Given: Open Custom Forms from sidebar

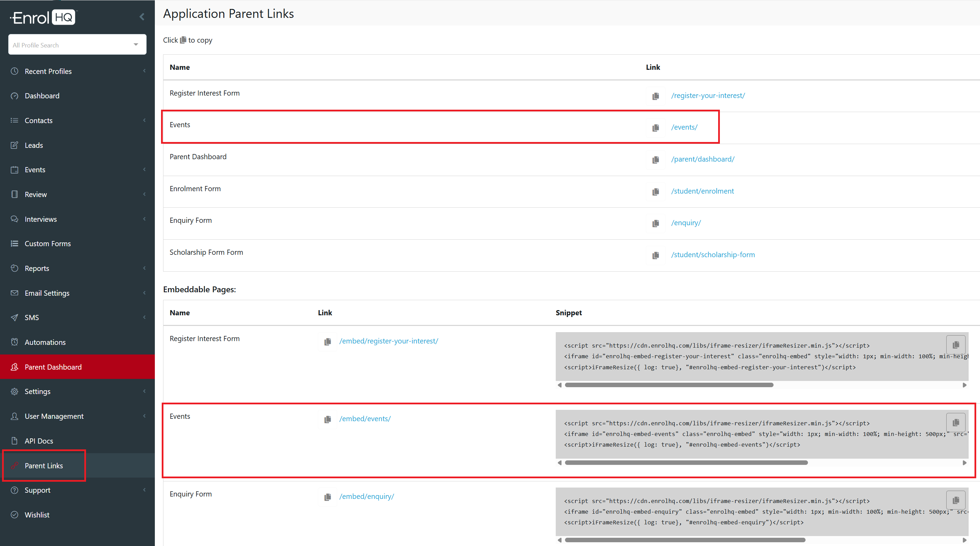Looking at the screenshot, I should pos(47,244).
